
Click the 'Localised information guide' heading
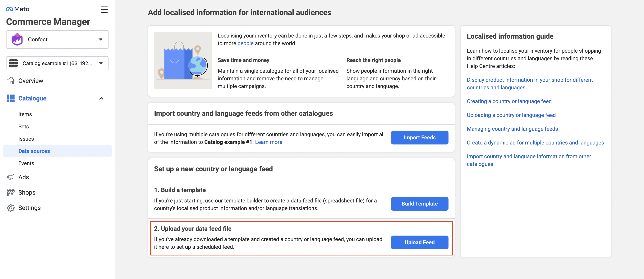tap(510, 36)
